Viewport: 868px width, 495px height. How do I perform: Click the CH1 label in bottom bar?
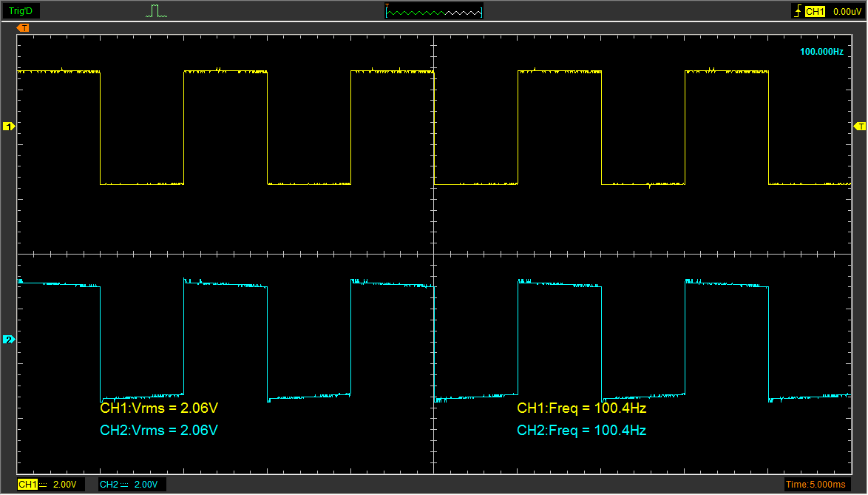pos(27,485)
